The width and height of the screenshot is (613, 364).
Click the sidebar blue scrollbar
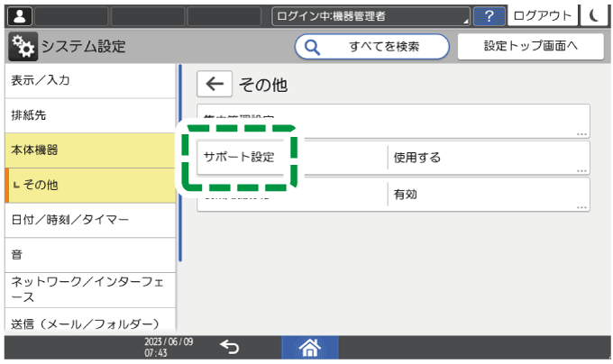[180, 162]
